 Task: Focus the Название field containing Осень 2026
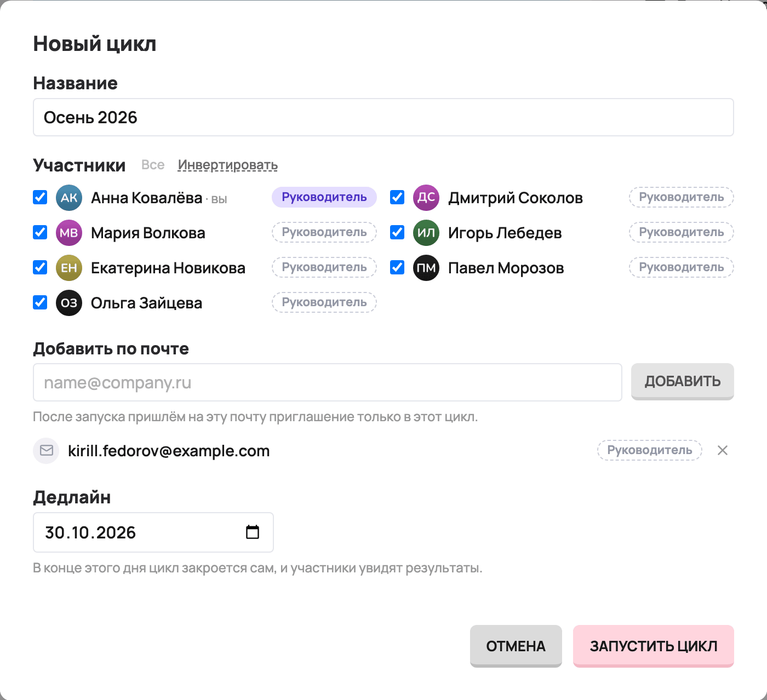pos(383,117)
